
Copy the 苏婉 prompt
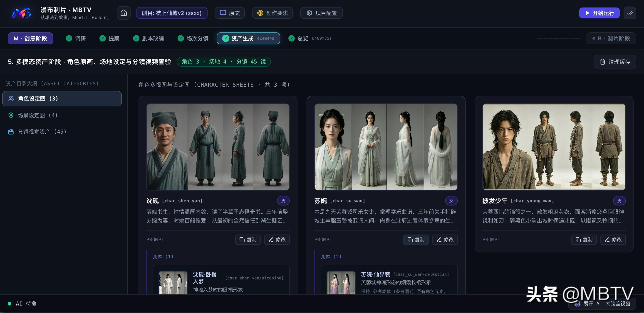pyautogui.click(x=416, y=240)
